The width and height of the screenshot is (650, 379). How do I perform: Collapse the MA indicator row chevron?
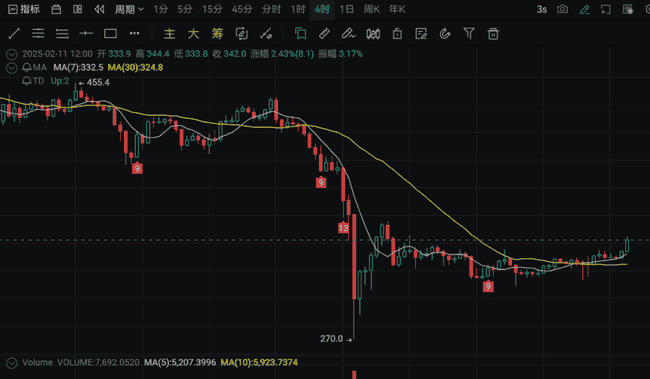pyautogui.click(x=12, y=68)
